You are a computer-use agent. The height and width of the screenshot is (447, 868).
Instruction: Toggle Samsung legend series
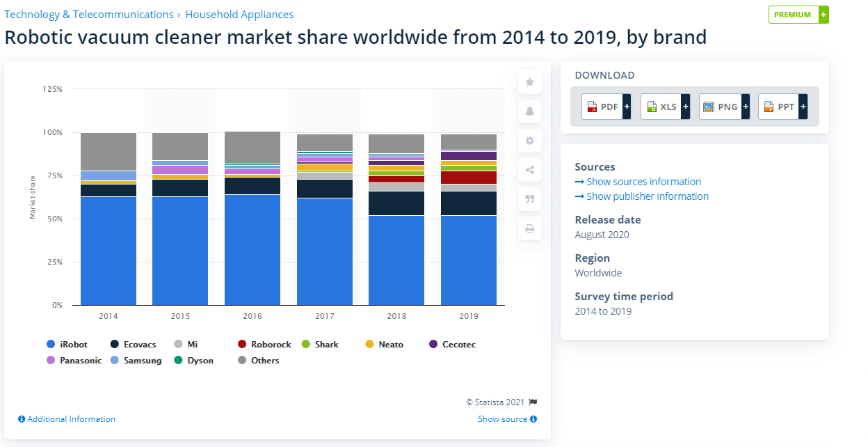click(135, 361)
